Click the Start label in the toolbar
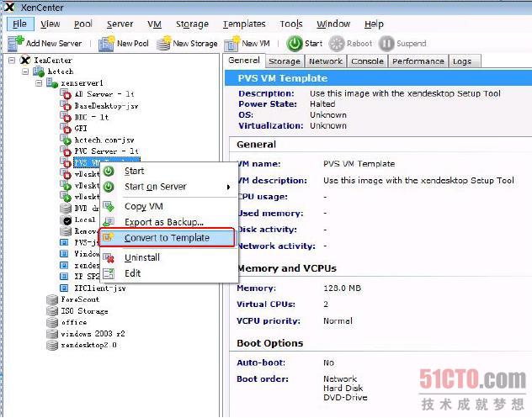The width and height of the screenshot is (532, 418). click(313, 44)
